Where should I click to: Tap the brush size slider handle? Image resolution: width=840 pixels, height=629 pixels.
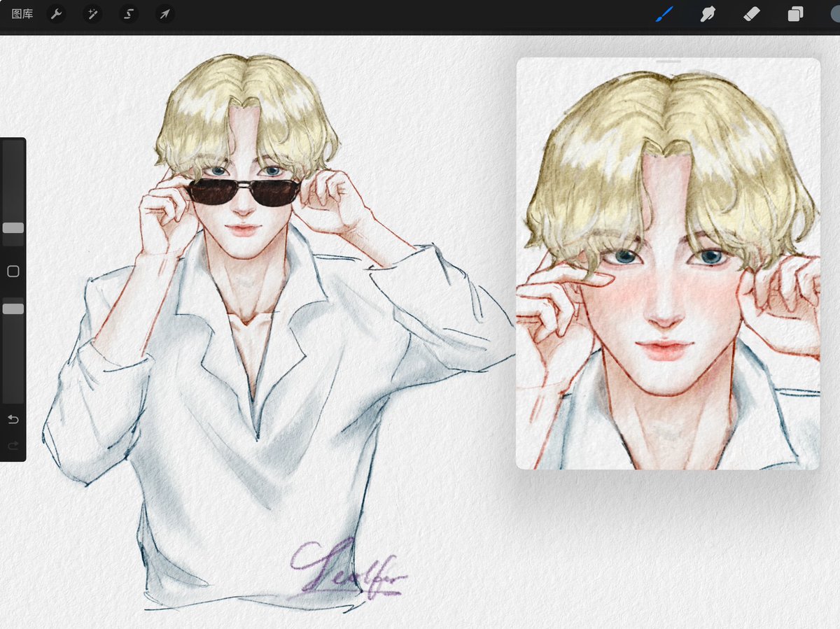click(13, 227)
